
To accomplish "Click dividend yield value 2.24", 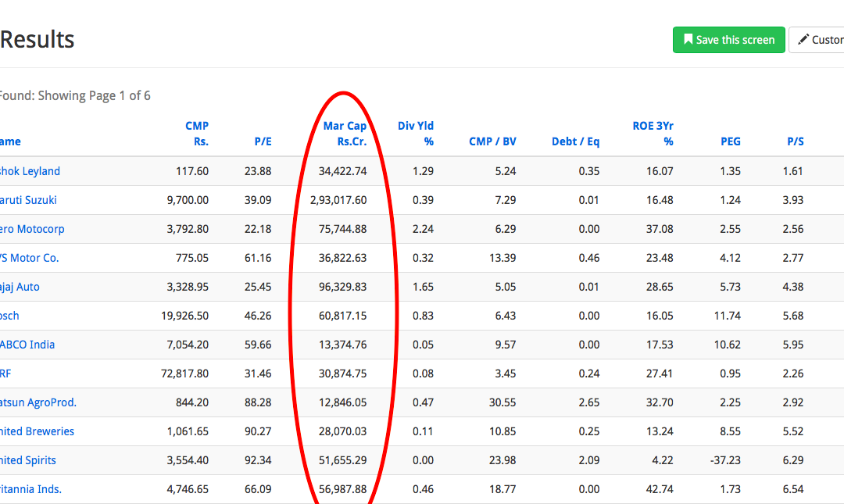I will 423,230.
